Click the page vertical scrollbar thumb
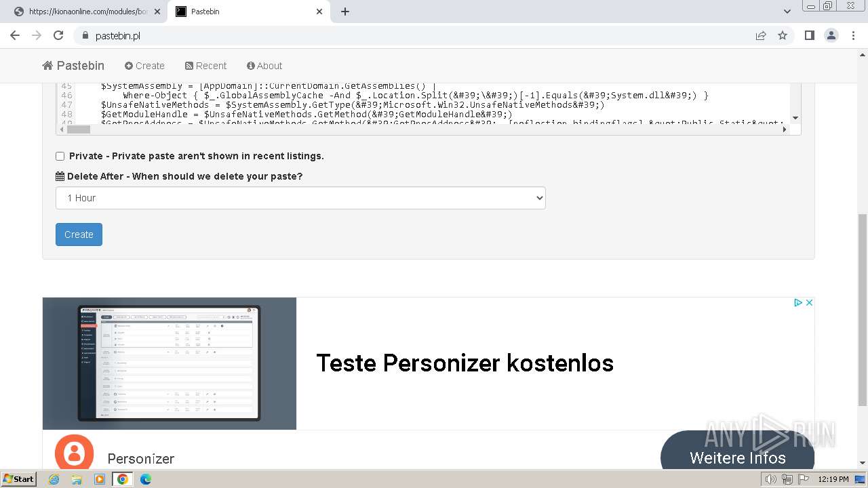This screenshot has height=488, width=868. tap(863, 308)
